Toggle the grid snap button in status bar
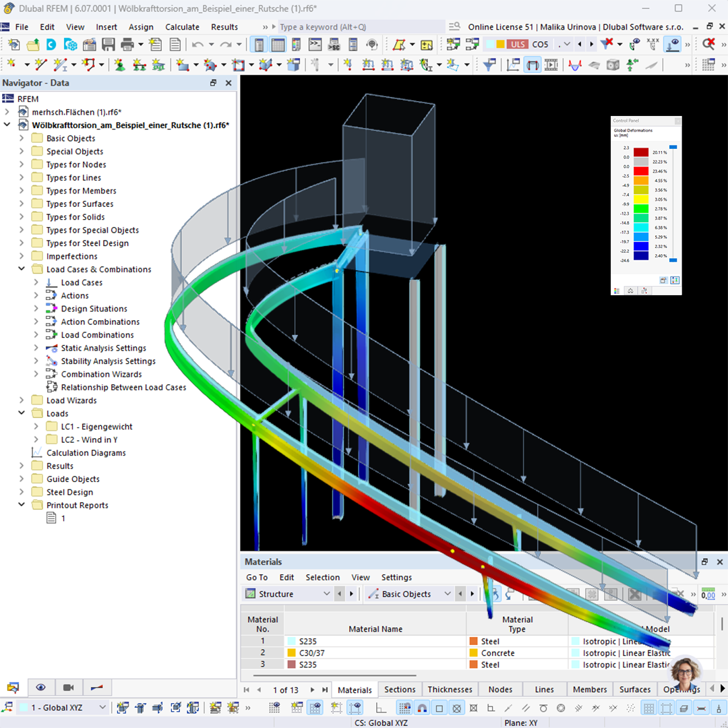 404,708
